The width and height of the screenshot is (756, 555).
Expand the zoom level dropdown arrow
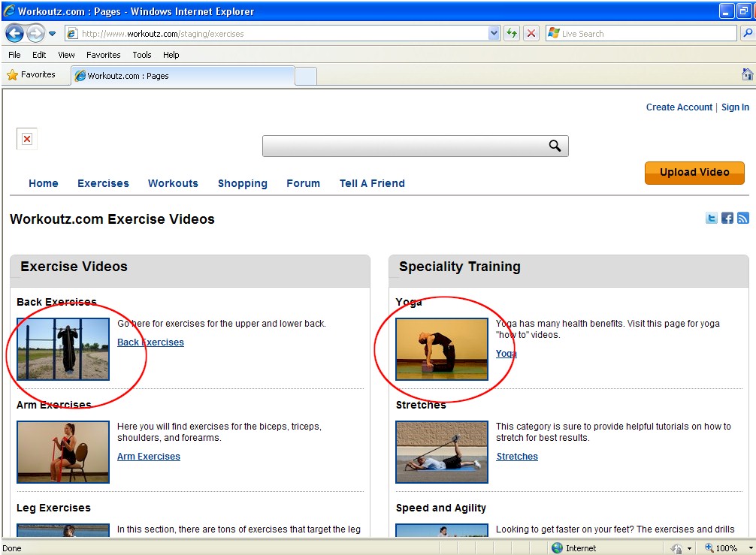tap(751, 548)
